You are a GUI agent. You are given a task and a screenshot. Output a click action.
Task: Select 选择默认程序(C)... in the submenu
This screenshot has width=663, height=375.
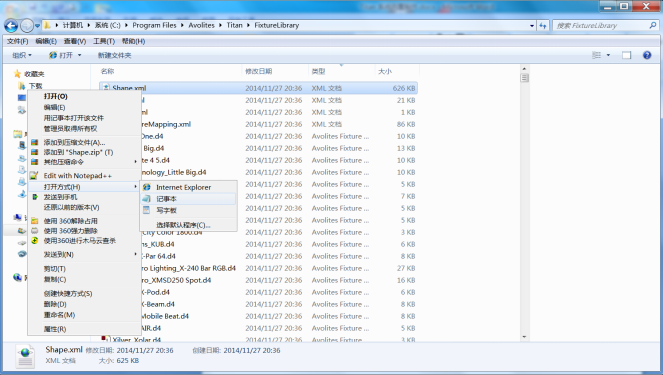pyautogui.click(x=183, y=225)
